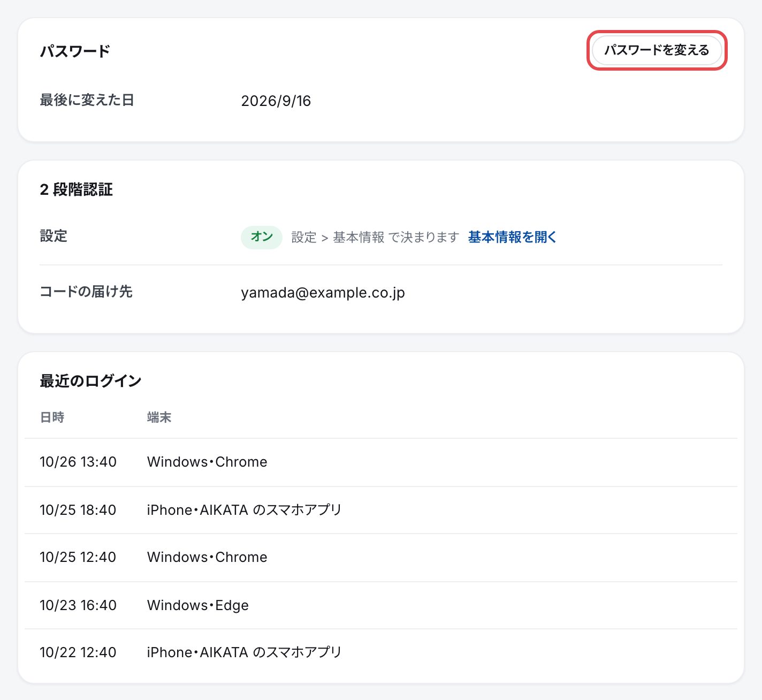
Task: Click the 設定 row label
Action: [54, 236]
